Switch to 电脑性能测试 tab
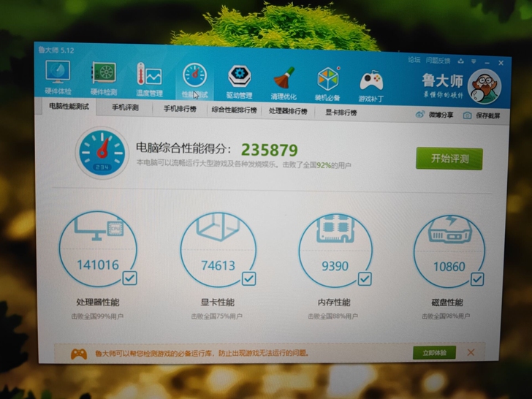 point(69,106)
